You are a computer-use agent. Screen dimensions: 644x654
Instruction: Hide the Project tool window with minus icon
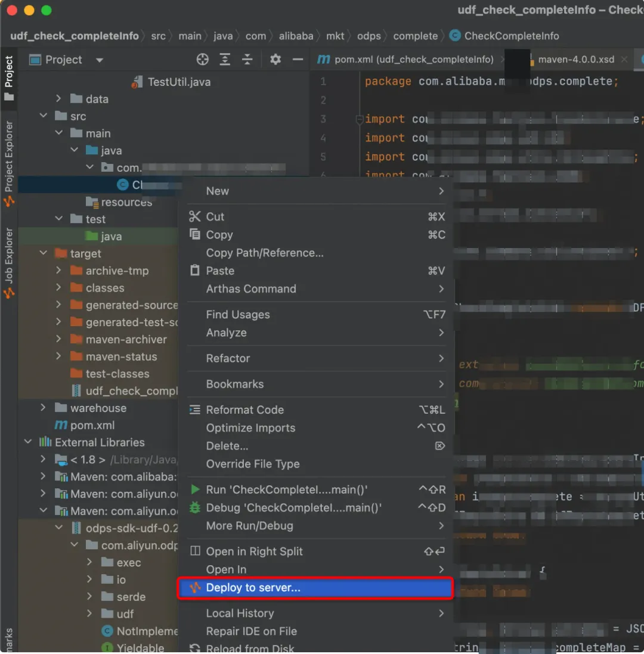click(x=298, y=59)
